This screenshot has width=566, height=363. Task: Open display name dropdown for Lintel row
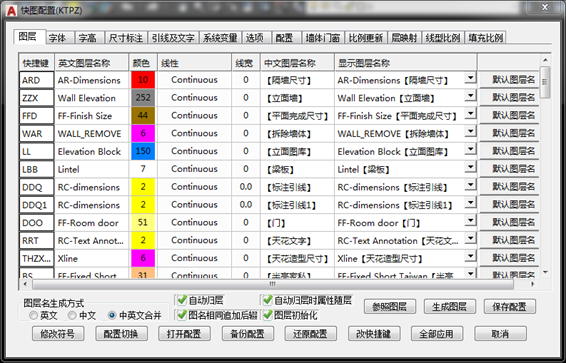(x=470, y=167)
